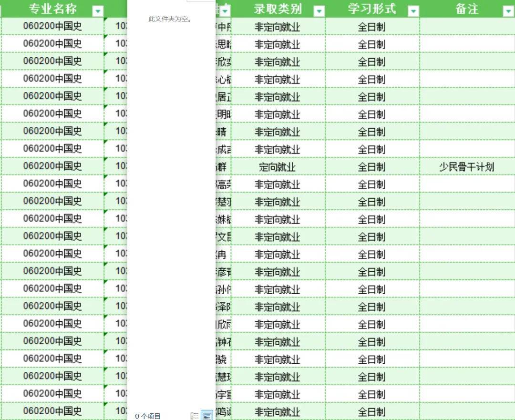
Task: Click the 备注 column header text
Action: tap(467, 9)
